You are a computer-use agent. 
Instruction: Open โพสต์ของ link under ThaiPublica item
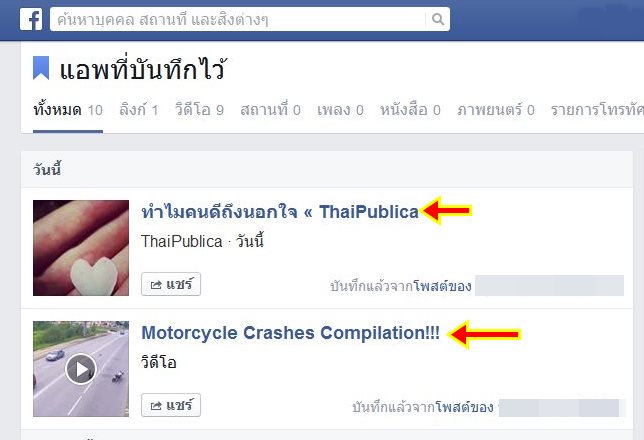[x=442, y=286]
